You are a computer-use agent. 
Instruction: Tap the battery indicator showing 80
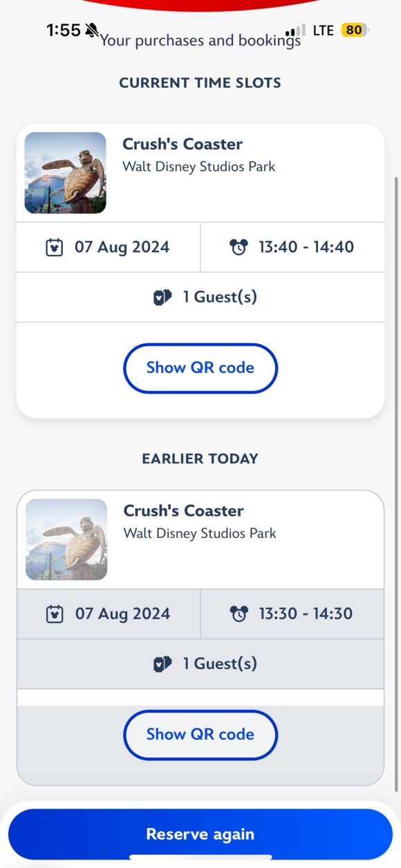[x=355, y=30]
